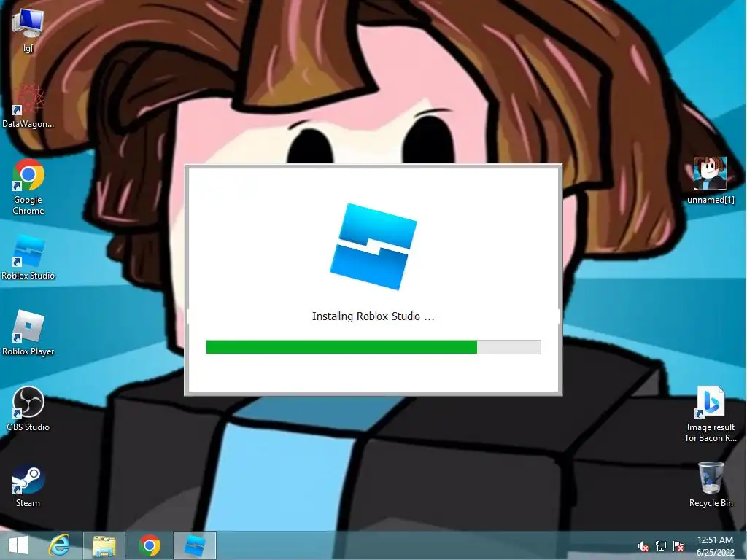Screen dimensions: 747x560
Task: Open the Steam desktop shortcut
Action: pos(28,485)
